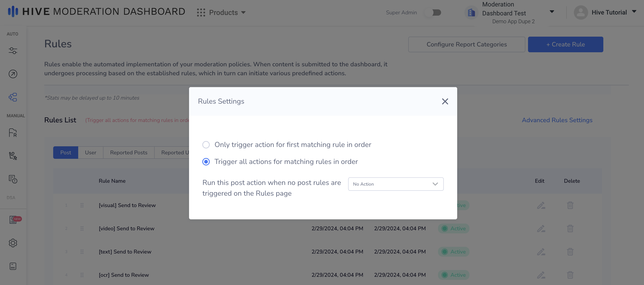Screen dimensions: 644x285
Task: Toggle the Super Admin switch
Action: pyautogui.click(x=434, y=13)
